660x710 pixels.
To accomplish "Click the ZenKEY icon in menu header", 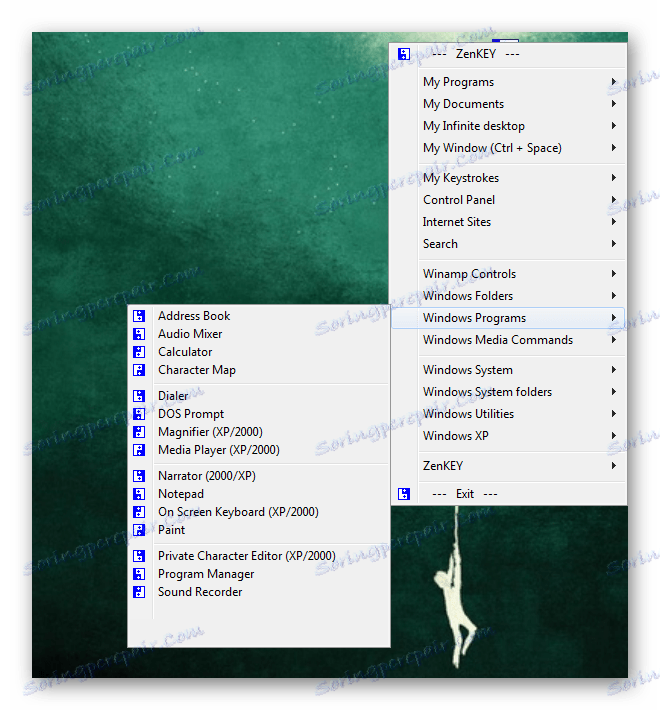I will click(x=404, y=54).
